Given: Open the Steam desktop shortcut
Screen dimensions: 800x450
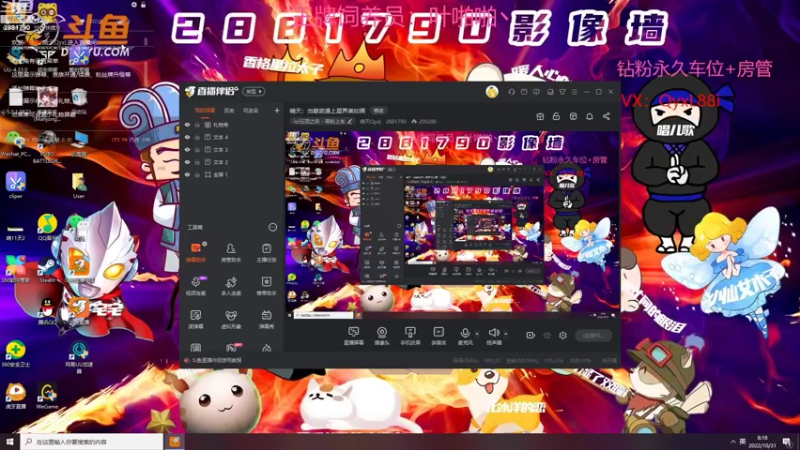Looking at the screenshot, I should (x=47, y=270).
